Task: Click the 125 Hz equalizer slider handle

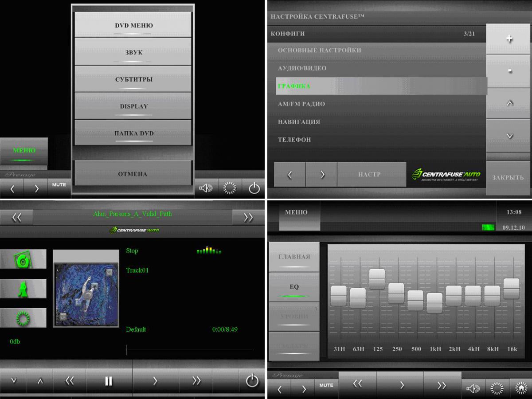Action: tap(377, 279)
